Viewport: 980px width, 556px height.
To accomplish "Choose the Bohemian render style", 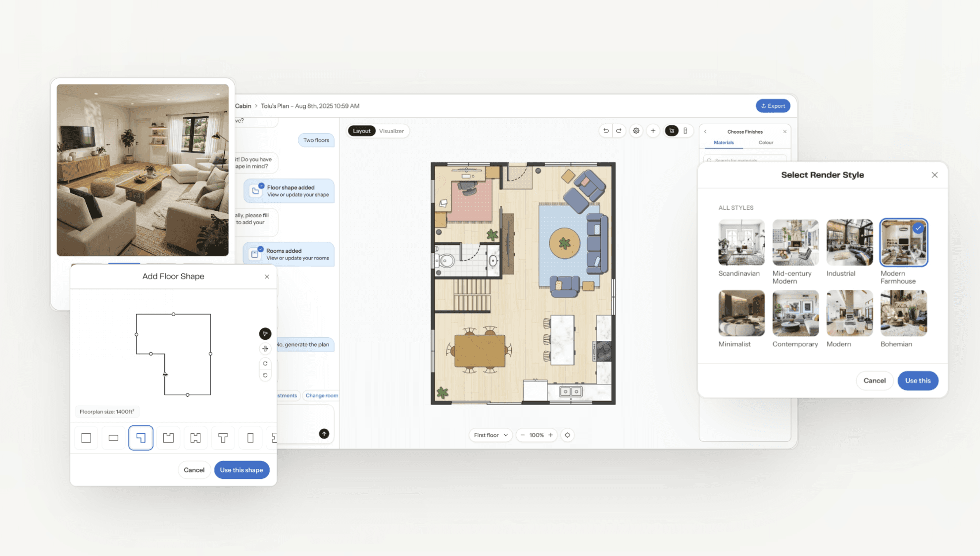I will tap(903, 314).
